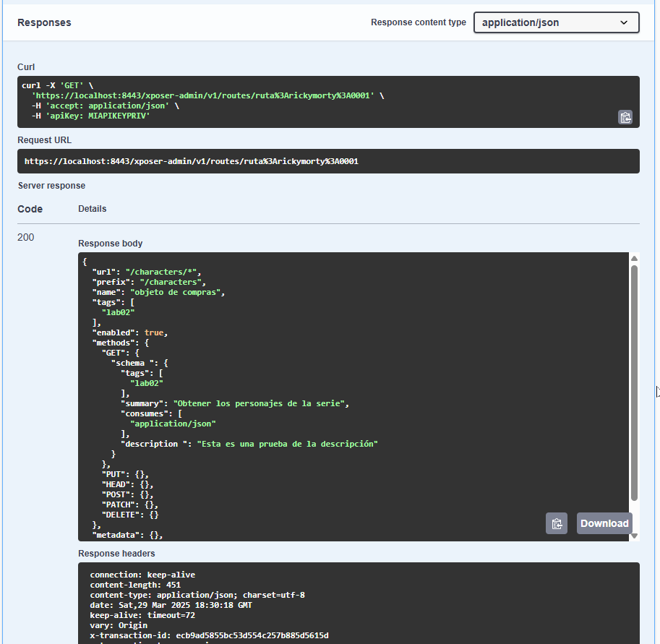This screenshot has height=644, width=660.
Task: Click the Details column header
Action: point(92,209)
